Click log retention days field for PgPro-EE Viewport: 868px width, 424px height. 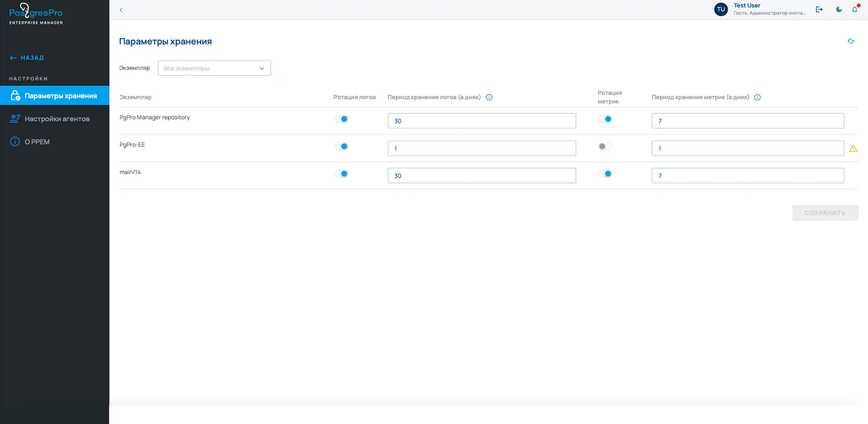tap(482, 148)
